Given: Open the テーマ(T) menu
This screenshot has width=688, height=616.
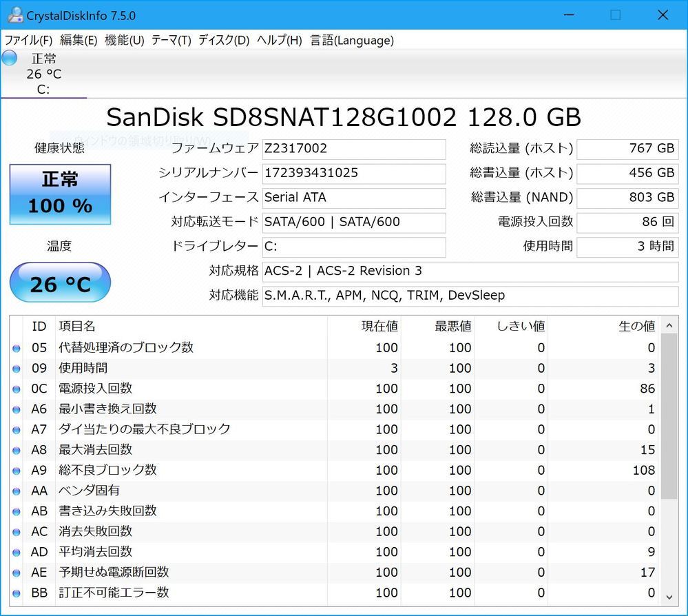Looking at the screenshot, I should (x=171, y=41).
